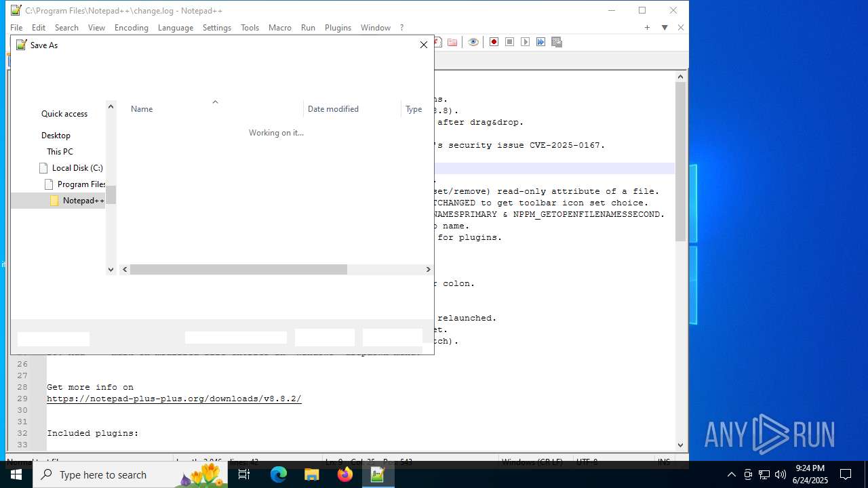Toggle the Monitoring eye icon

[473, 42]
